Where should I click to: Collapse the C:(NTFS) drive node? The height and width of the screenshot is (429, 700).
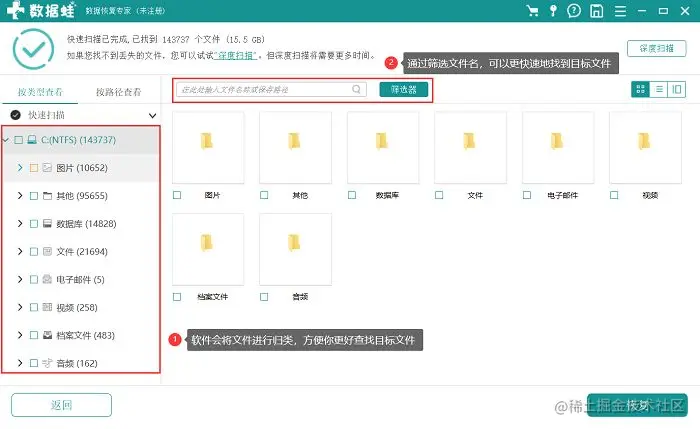(x=6, y=140)
